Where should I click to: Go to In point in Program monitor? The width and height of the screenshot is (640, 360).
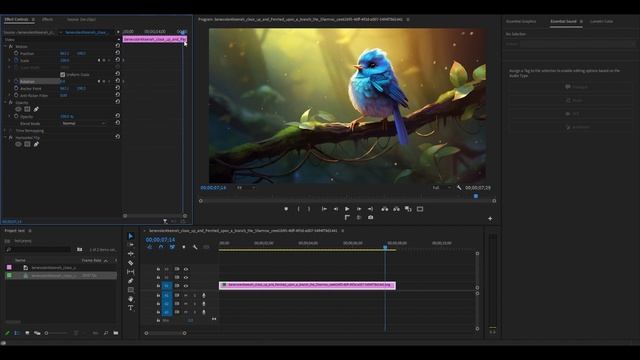324,209
